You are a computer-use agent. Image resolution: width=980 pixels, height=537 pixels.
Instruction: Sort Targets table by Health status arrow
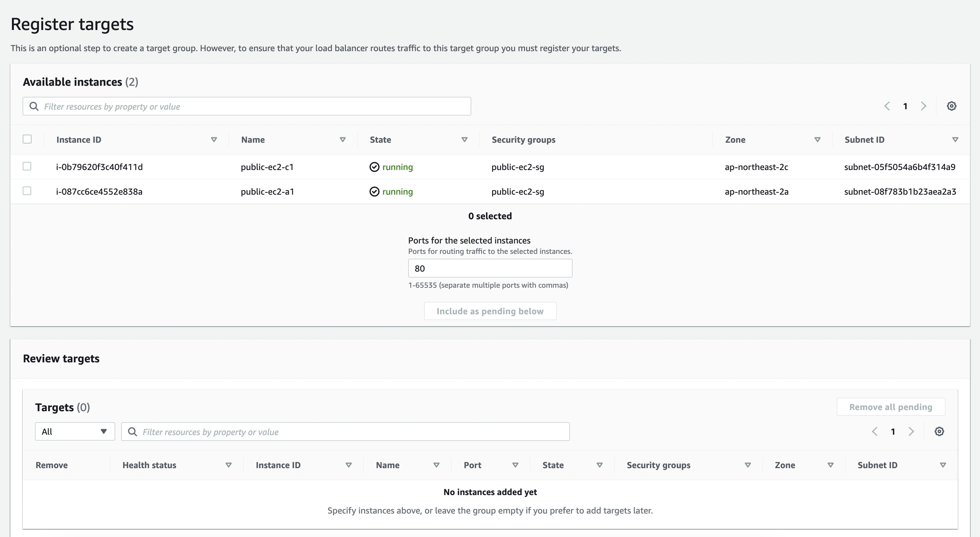[x=228, y=465]
